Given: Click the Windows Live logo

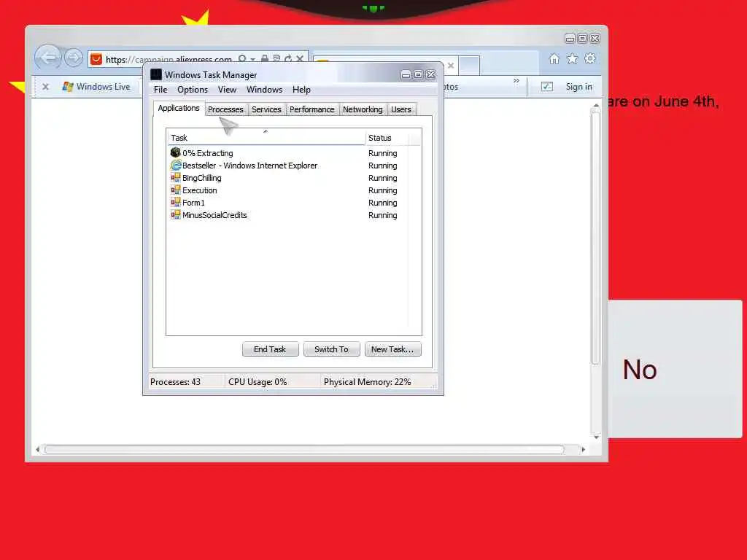Looking at the screenshot, I should 68,87.
